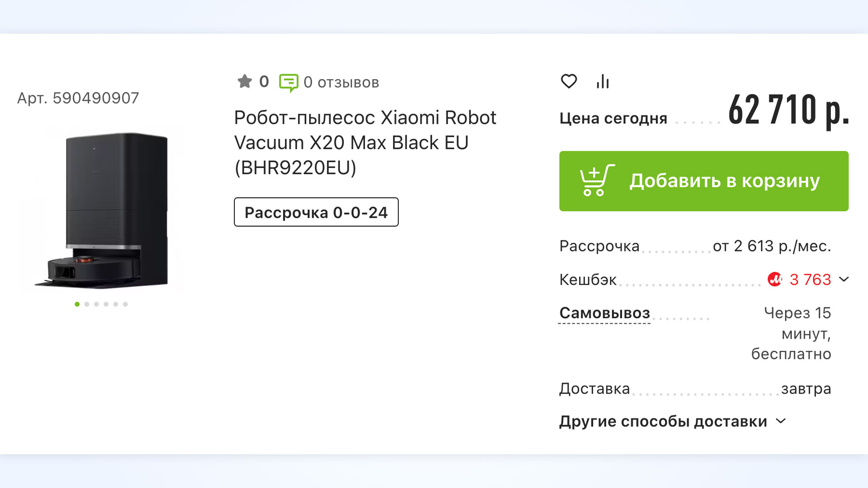Select the second image carousel dot
This screenshot has height=488, width=868.
pyautogui.click(x=87, y=304)
